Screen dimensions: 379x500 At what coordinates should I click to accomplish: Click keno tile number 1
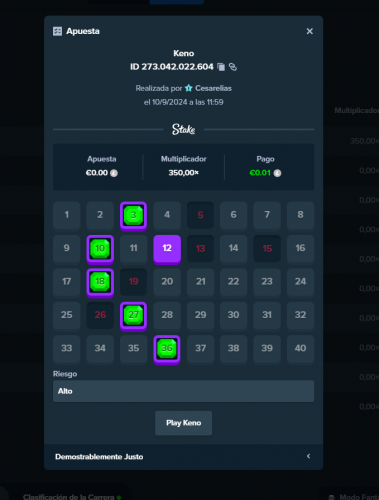coord(67,215)
